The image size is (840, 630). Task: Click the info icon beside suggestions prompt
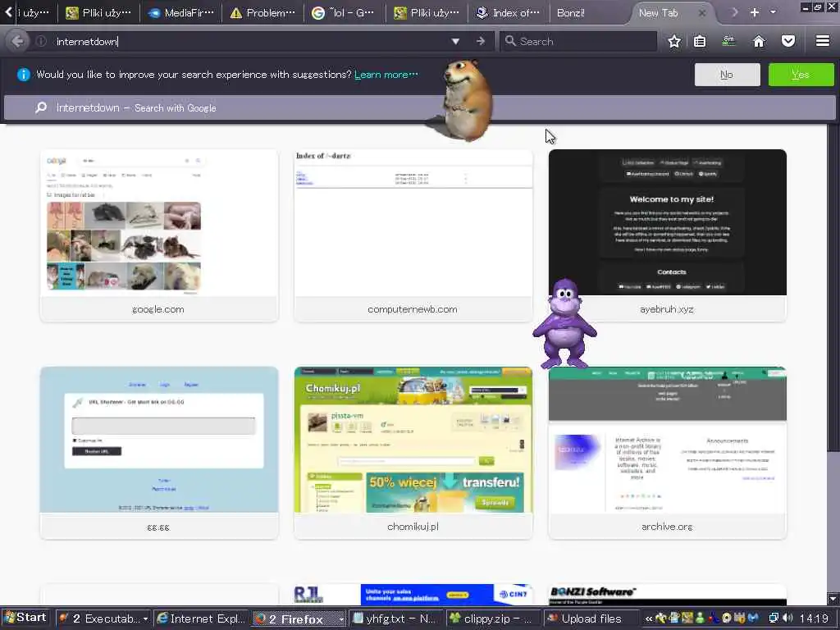tap(24, 75)
